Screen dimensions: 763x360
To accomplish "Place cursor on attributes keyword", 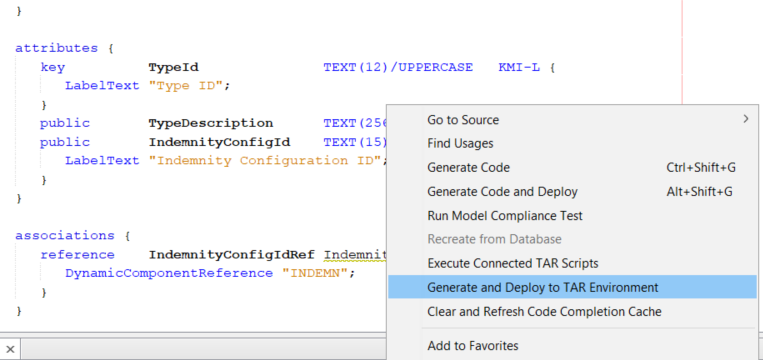I will pyautogui.click(x=56, y=48).
